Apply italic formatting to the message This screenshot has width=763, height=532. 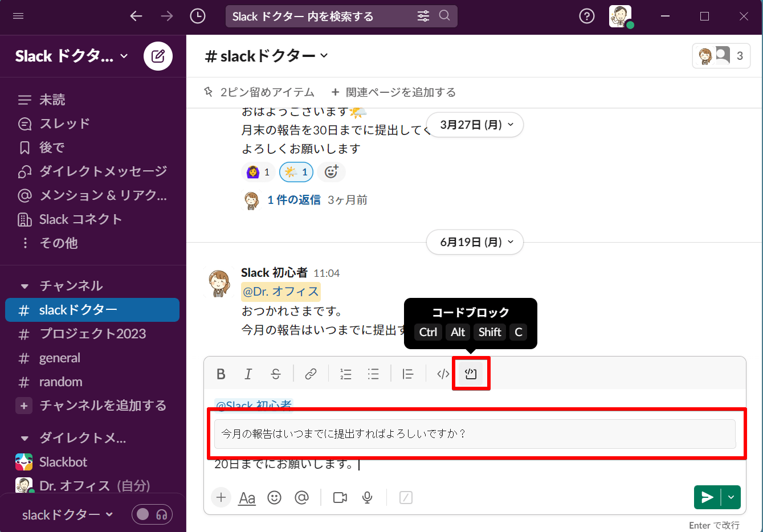point(248,374)
